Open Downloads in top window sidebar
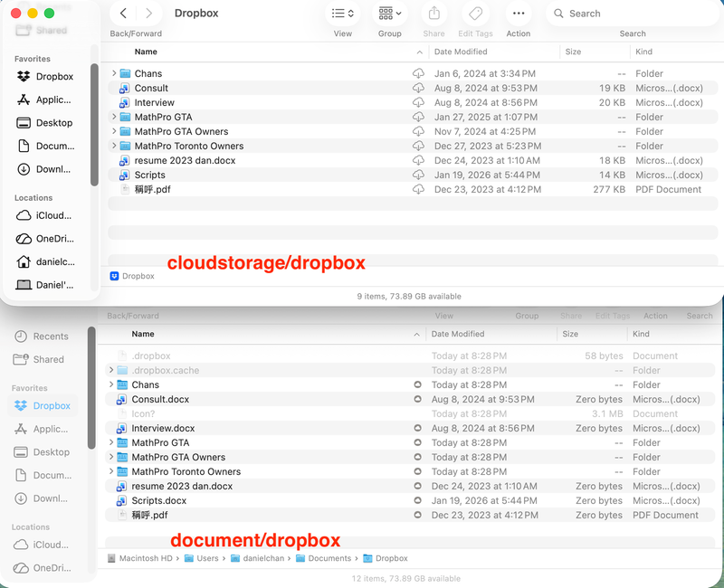The width and height of the screenshot is (724, 588). [44, 169]
